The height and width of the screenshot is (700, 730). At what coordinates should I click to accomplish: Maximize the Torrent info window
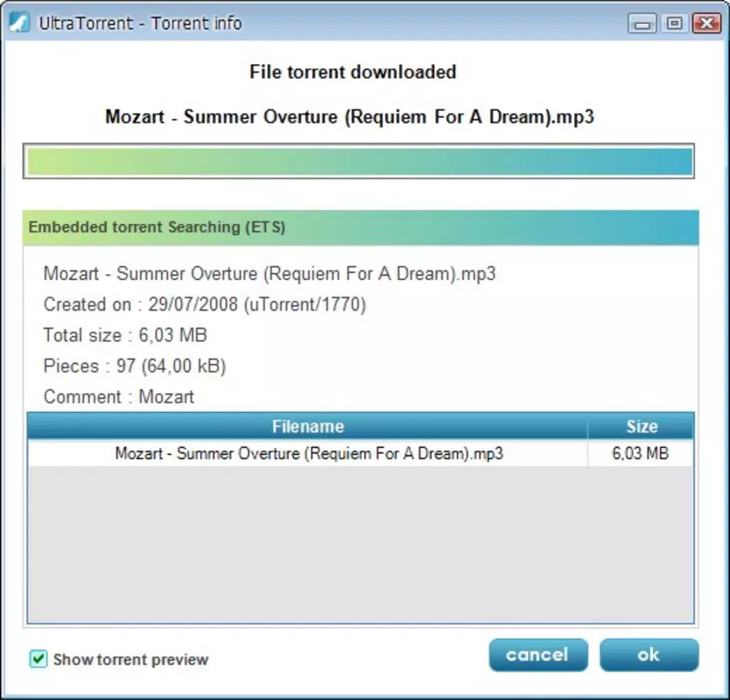(674, 24)
